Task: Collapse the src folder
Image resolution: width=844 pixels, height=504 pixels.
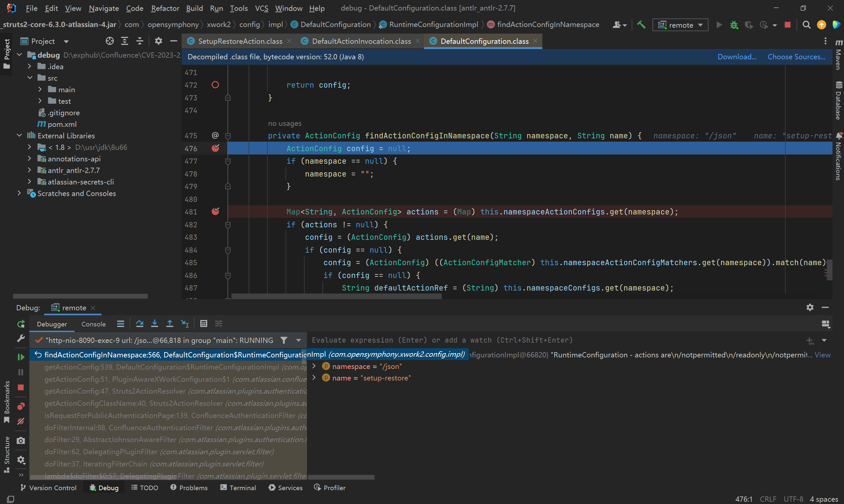Action: coord(30,78)
